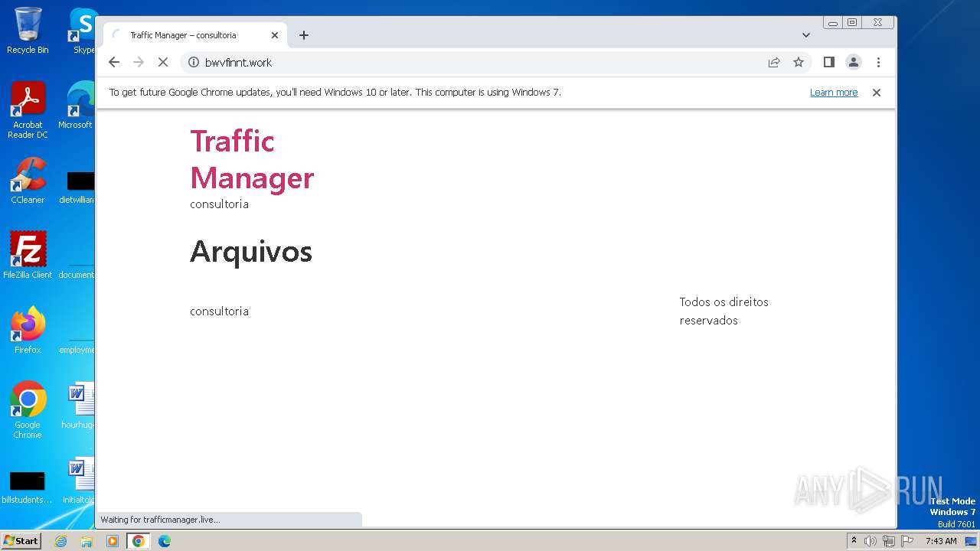Open the hourhuge Word document on desktop
This screenshot has width=980, height=551.
tap(79, 406)
